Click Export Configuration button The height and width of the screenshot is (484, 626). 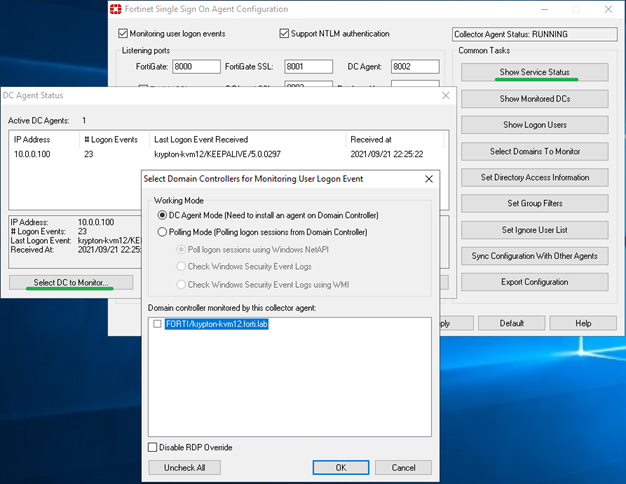pos(533,282)
